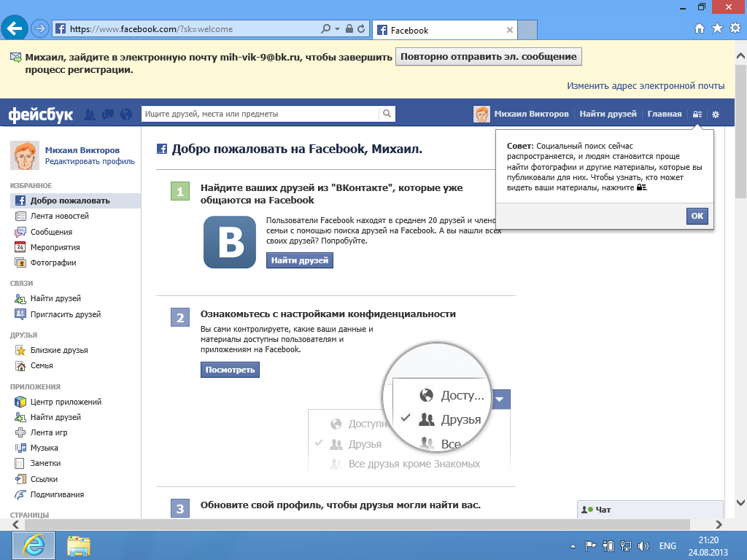Click blue Найти друзей button under ВКонтакте step
747x560 pixels.
pos(300,260)
